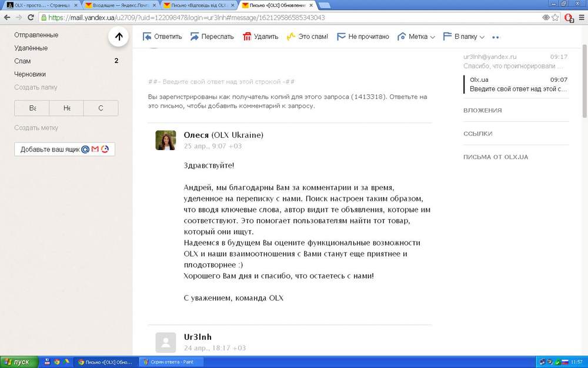The image size is (588, 368).
Task: Click the Chrome quick launch icon
Action: coord(57,362)
